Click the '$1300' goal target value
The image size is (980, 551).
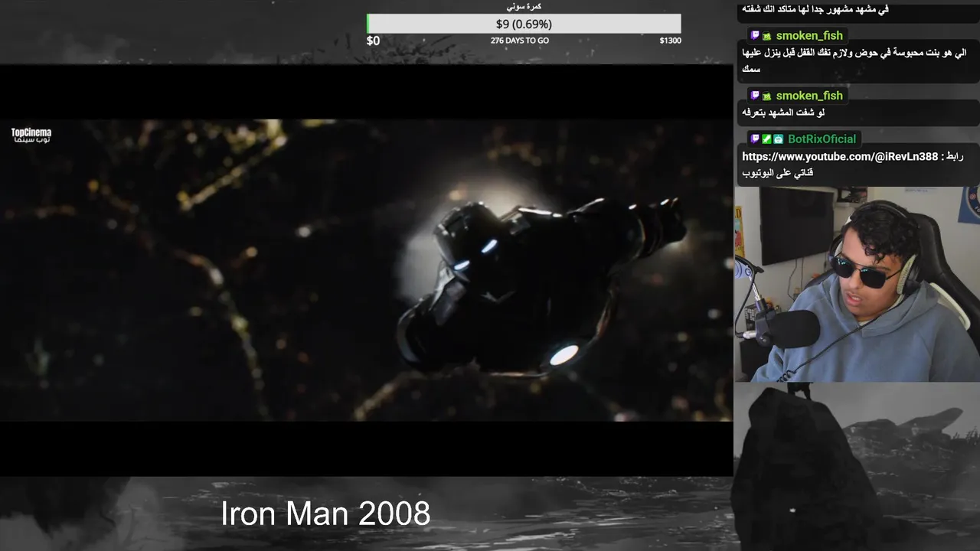point(670,41)
